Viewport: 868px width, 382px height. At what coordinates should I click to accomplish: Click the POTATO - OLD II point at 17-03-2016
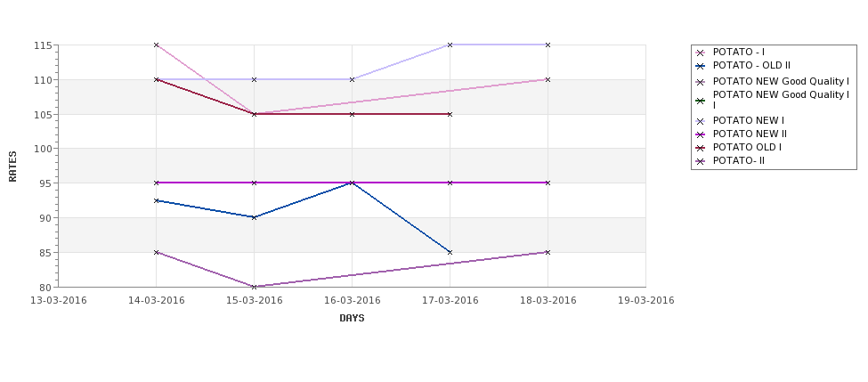tap(450, 253)
